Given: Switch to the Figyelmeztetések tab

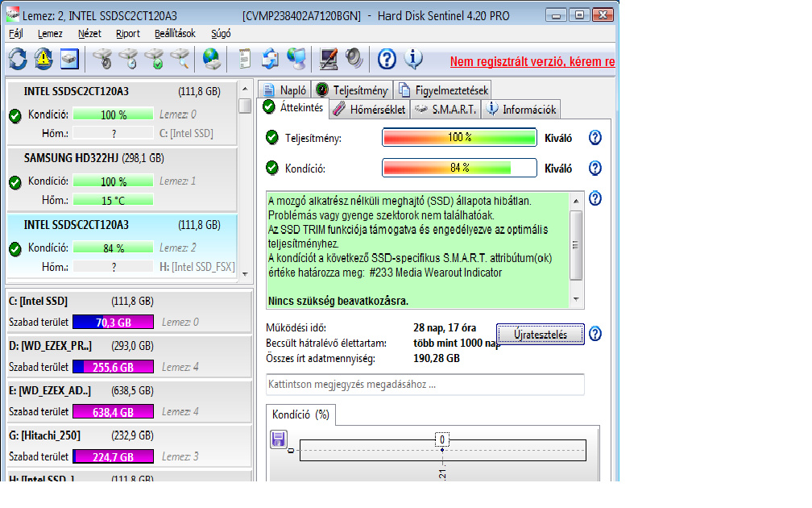Looking at the screenshot, I should (443, 90).
